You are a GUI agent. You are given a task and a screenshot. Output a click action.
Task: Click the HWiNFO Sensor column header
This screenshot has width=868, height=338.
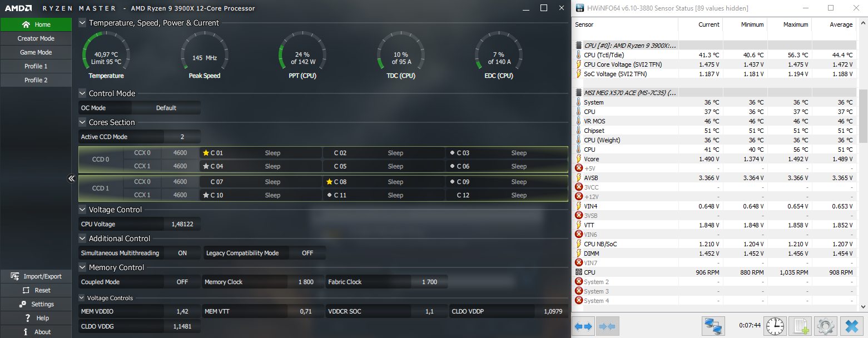[626, 25]
